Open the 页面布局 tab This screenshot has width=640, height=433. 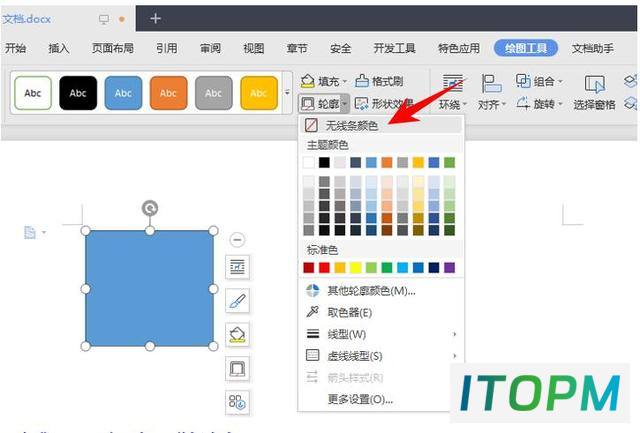point(113,48)
